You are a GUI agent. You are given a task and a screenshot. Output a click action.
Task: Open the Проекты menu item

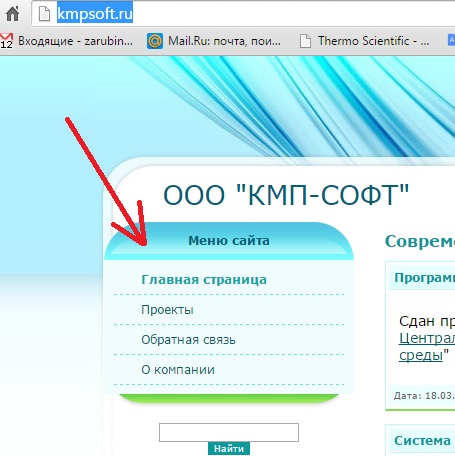pyautogui.click(x=167, y=310)
